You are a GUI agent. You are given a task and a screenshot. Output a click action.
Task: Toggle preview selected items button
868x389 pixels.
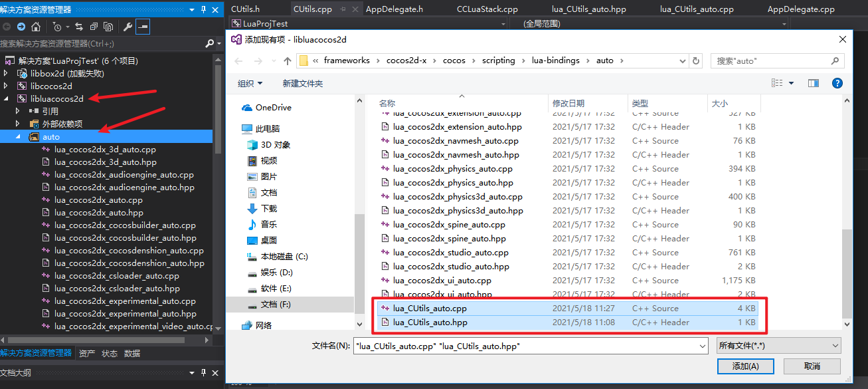pyautogui.click(x=143, y=27)
